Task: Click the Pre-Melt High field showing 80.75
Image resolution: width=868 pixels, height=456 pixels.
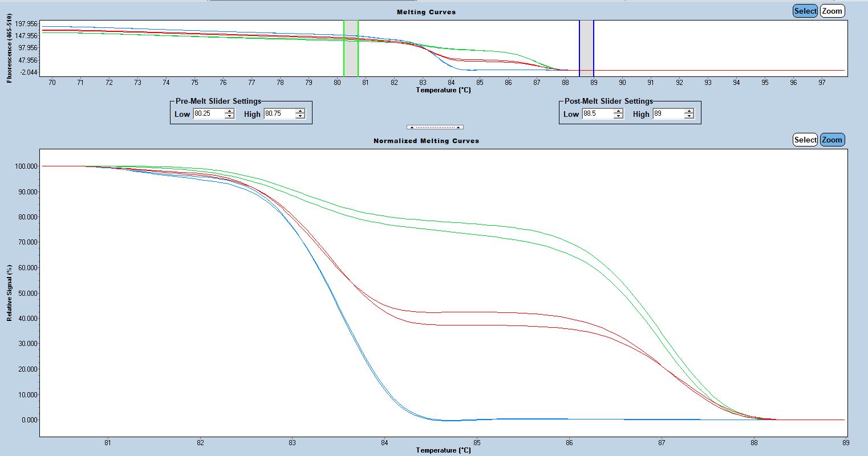Action: pos(279,113)
